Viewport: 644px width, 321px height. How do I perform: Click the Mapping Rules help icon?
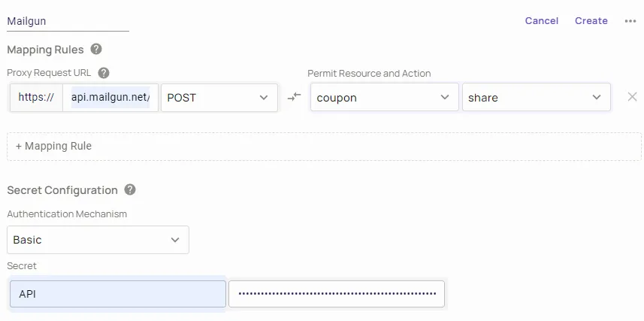pyautogui.click(x=96, y=50)
